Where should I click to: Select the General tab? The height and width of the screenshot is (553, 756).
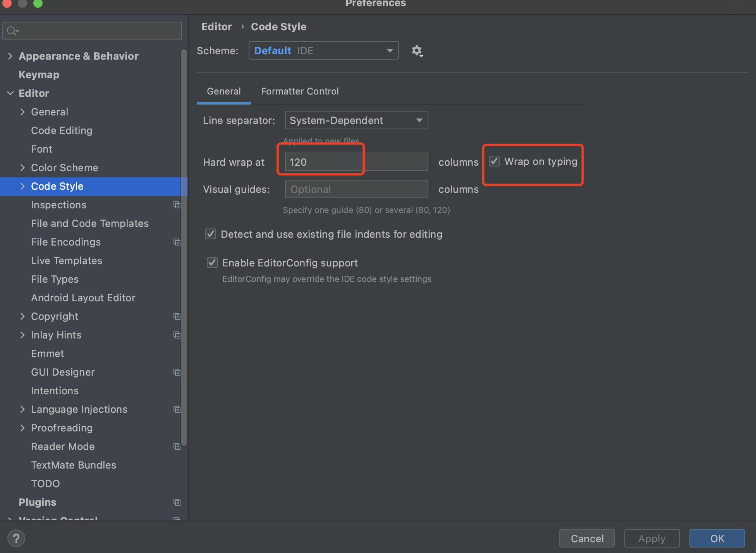tap(223, 90)
